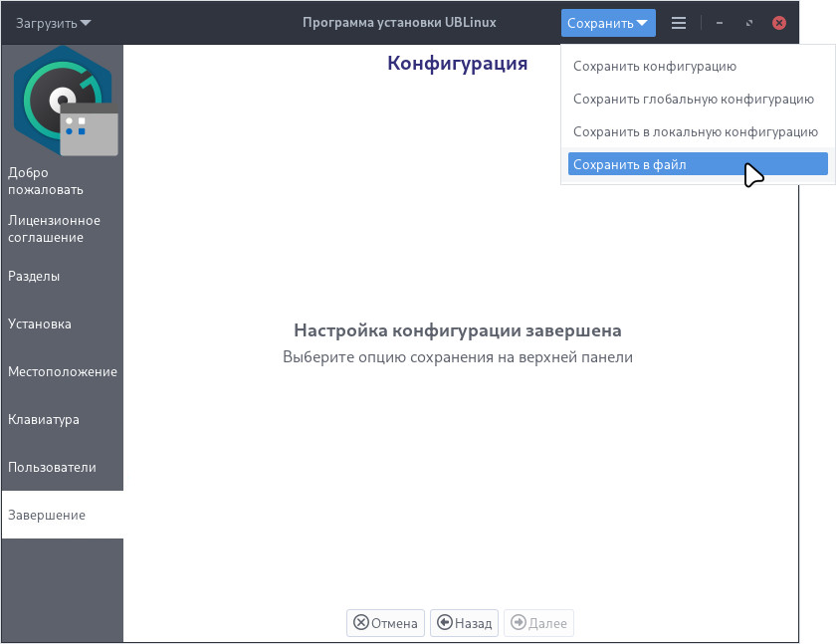This screenshot has width=839, height=644.
Task: Click the cursor arrow shown over Сохранить в файл
Action: (753, 173)
